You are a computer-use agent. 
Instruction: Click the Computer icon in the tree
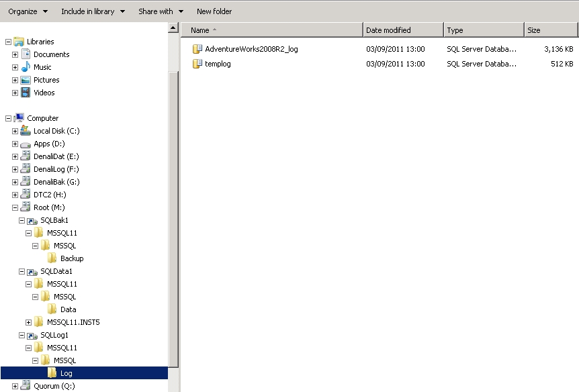(x=19, y=117)
